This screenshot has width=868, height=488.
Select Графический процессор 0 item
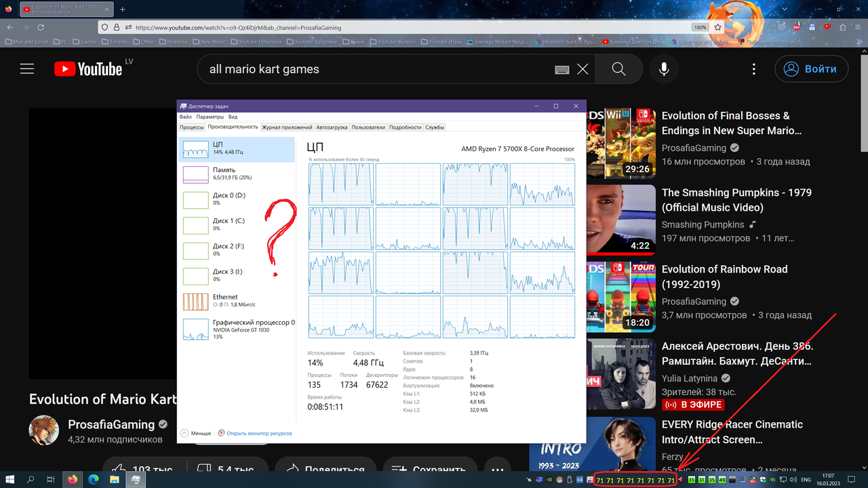point(237,329)
